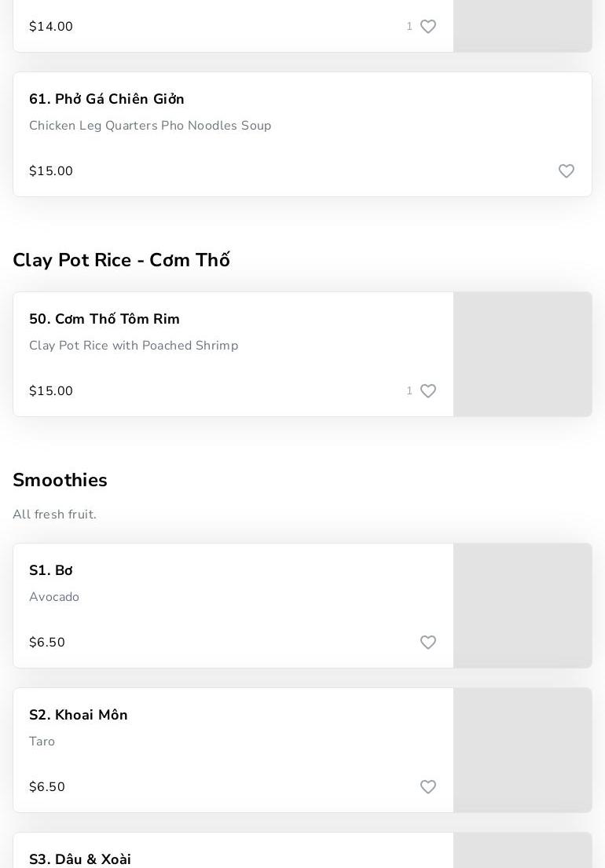Click the Clay Pot Rice section heading

coord(121,261)
